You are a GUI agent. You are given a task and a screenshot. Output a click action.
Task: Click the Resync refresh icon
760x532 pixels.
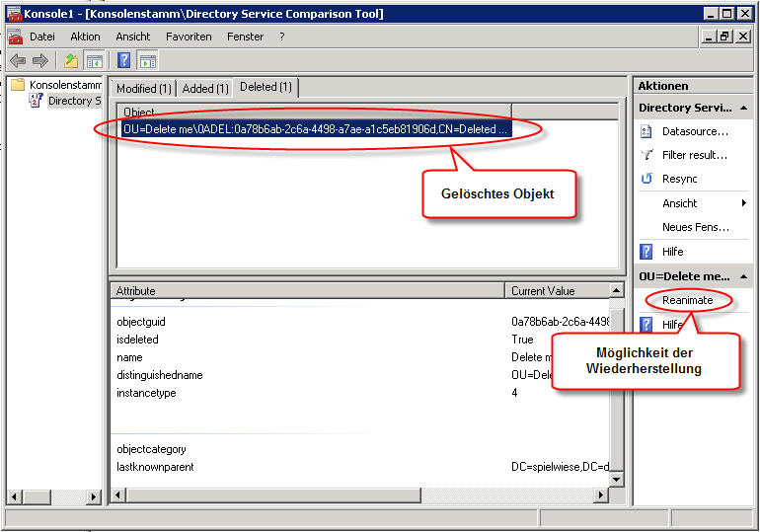click(646, 179)
